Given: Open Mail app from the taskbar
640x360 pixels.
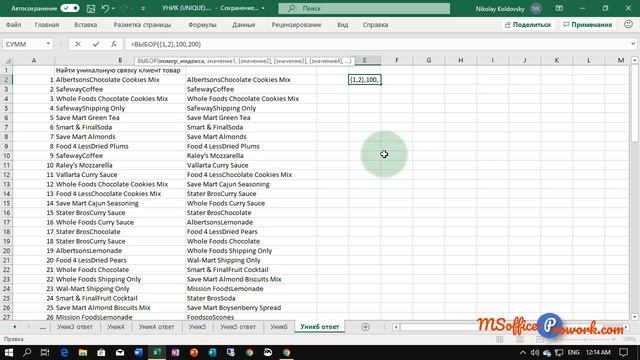Looking at the screenshot, I should pos(120,352).
